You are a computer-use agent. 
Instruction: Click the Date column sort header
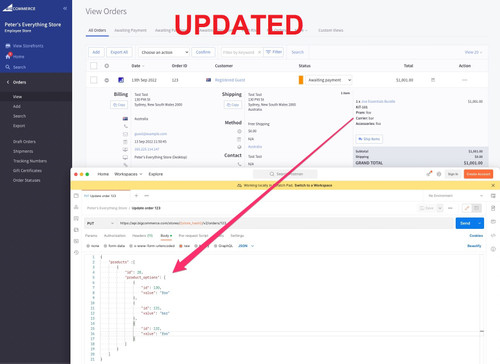pyautogui.click(x=138, y=66)
